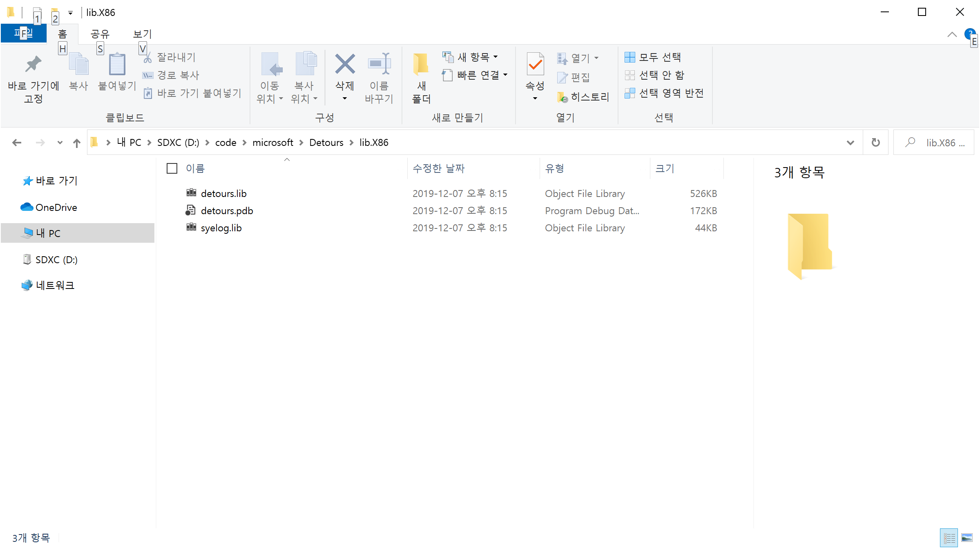Open the View (보기) ribbon tab
This screenshot has height=548, width=980.
point(142,34)
